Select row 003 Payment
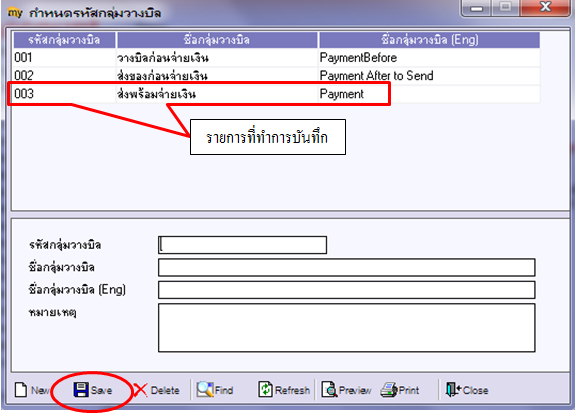576x416 pixels. [x=277, y=94]
